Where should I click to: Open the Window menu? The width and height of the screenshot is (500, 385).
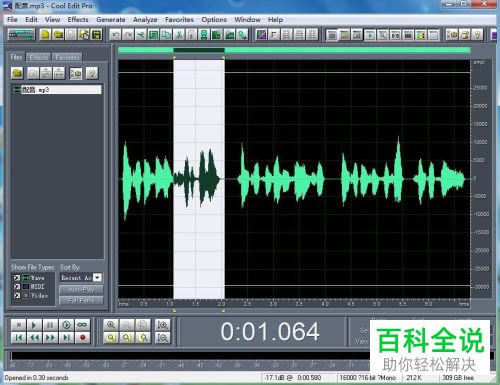pyautogui.click(x=247, y=20)
